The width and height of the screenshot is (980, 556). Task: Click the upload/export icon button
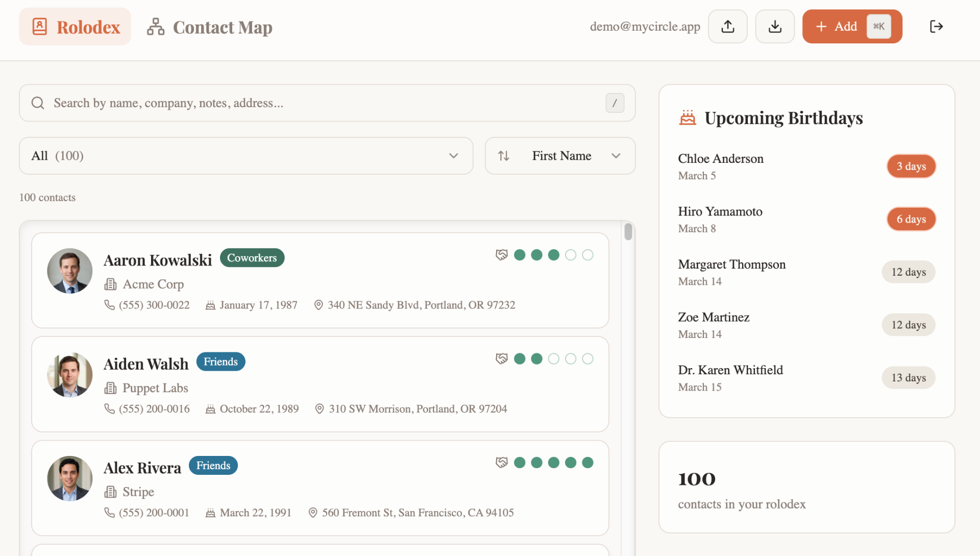727,27
